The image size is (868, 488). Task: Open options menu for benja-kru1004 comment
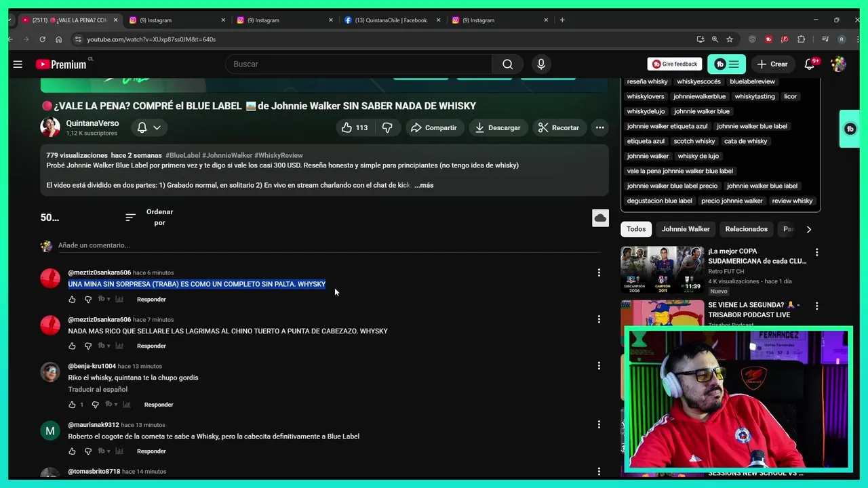pos(599,366)
